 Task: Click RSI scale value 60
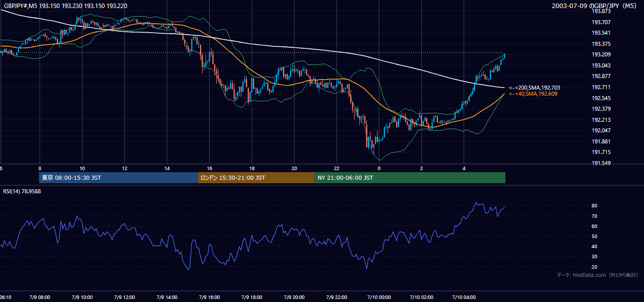[594, 226]
